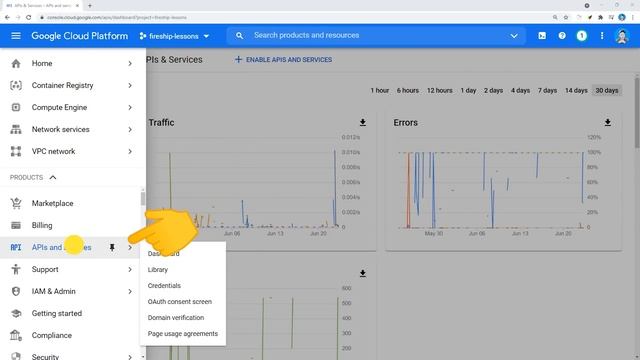Expand the Container Registry submenu chevron
The image size is (640, 360).
[130, 85]
